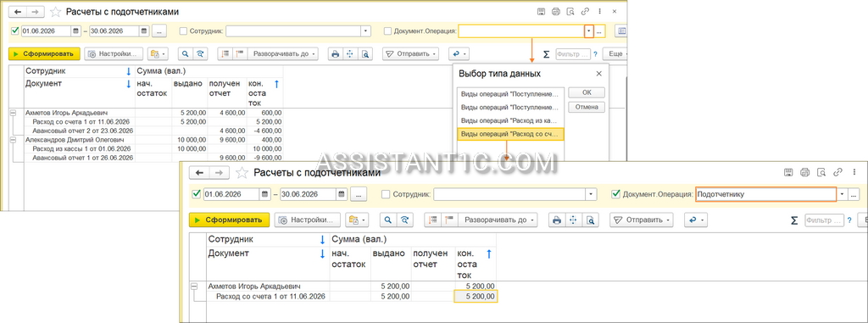Collapse Ахметов Игорь Аркадьевич group in front window
The width and height of the screenshot is (868, 323).
[x=194, y=287]
